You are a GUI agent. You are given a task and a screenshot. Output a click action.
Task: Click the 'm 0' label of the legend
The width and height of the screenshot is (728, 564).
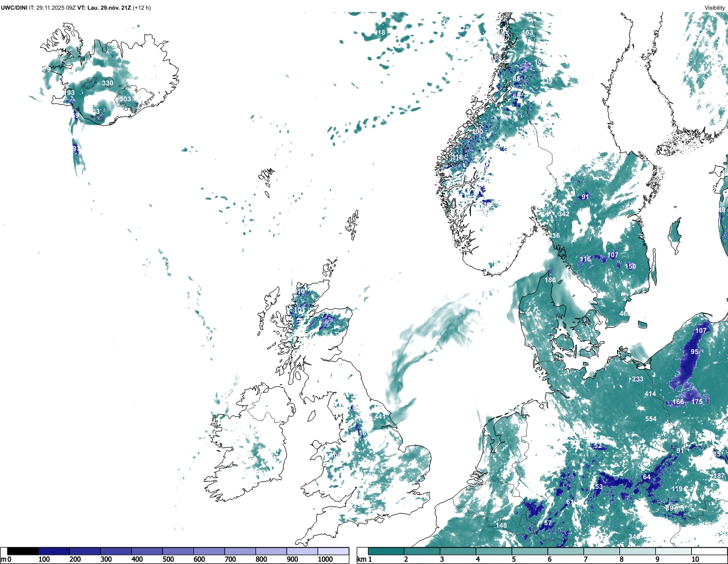pyautogui.click(x=6, y=559)
